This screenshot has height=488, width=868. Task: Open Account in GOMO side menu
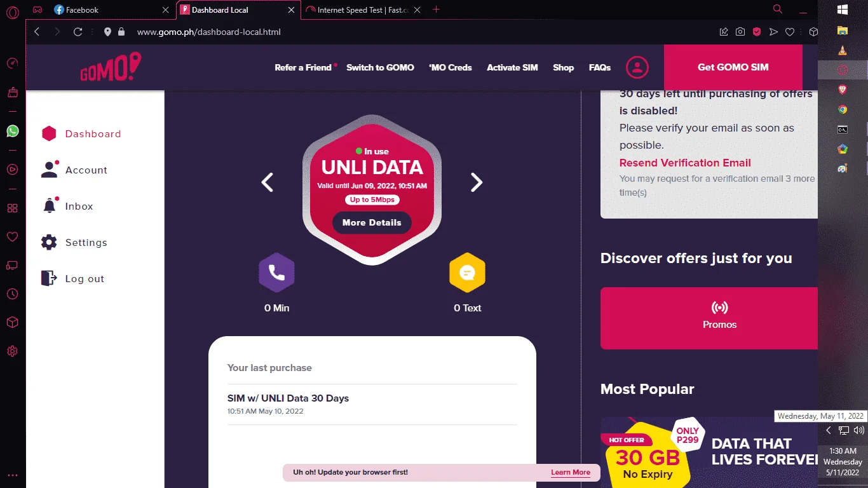(x=74, y=170)
